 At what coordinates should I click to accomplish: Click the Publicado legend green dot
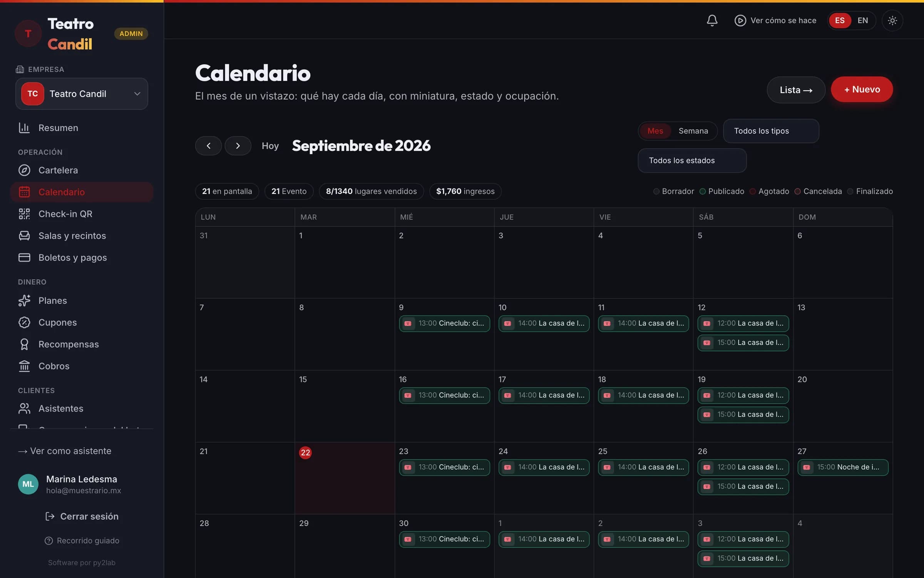point(702,192)
